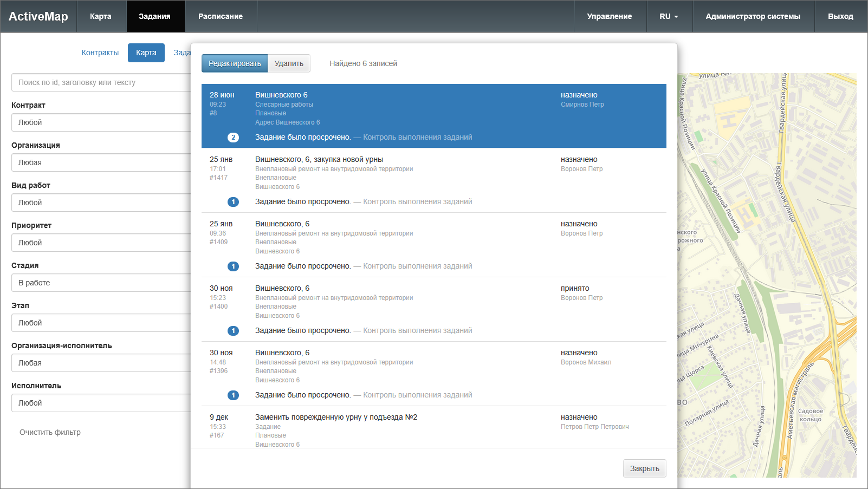This screenshot has width=868, height=489.
Task: Close the dialog with Закрыть button
Action: (x=644, y=468)
